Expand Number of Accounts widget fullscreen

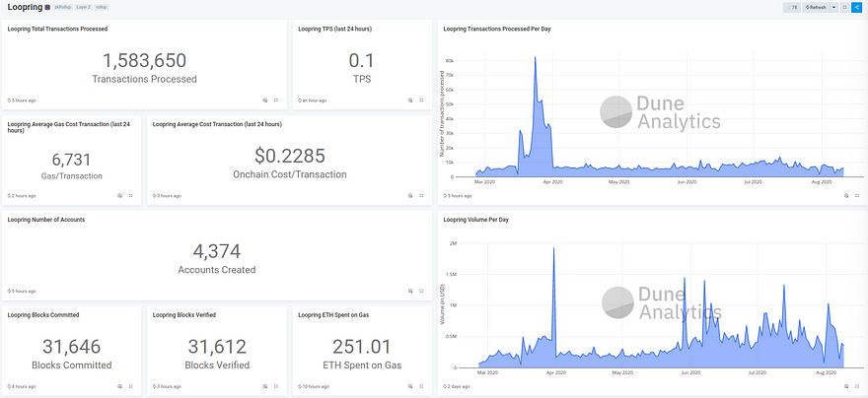421,291
